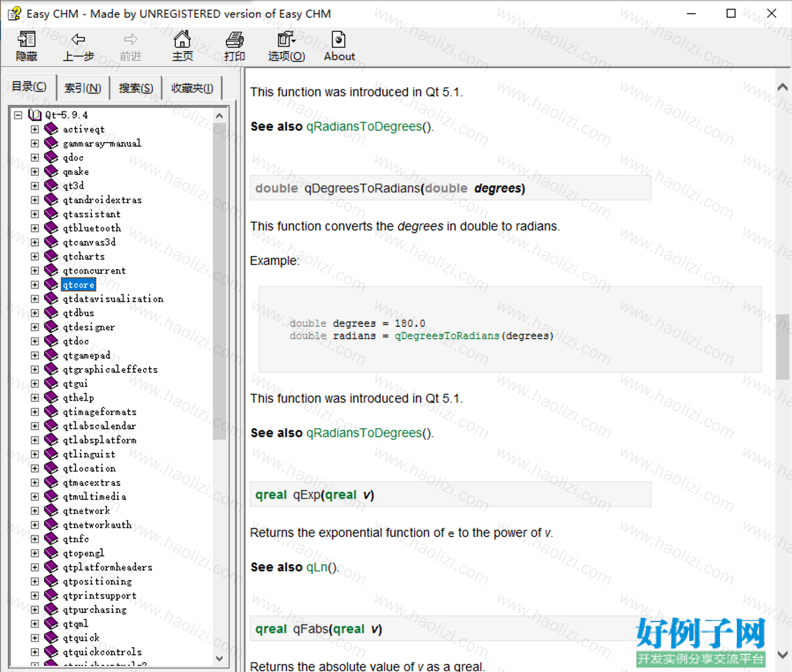
Task: Click the Qt-5.9.4 open book icon
Action: pyautogui.click(x=34, y=115)
